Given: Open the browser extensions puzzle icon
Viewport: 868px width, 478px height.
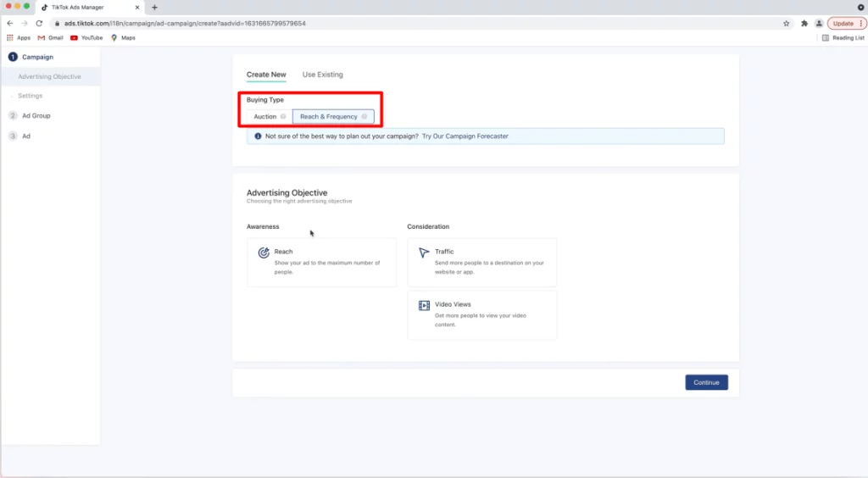Looking at the screenshot, I should coord(804,23).
